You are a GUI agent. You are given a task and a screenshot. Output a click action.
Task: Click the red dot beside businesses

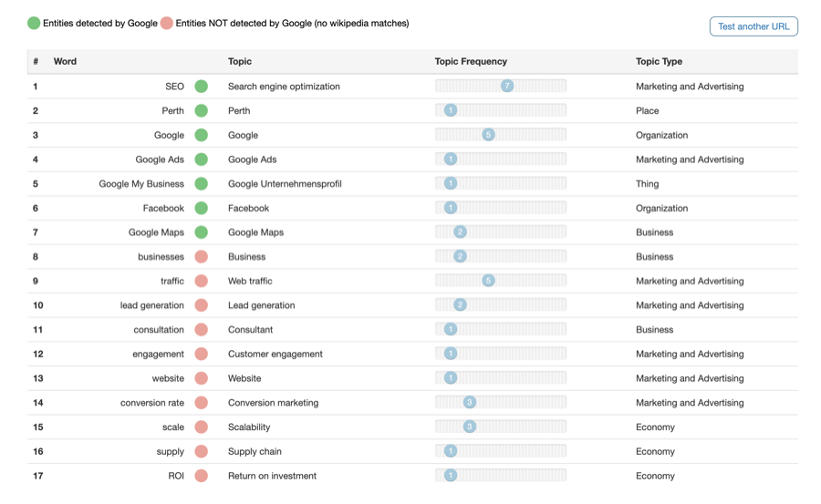201,257
